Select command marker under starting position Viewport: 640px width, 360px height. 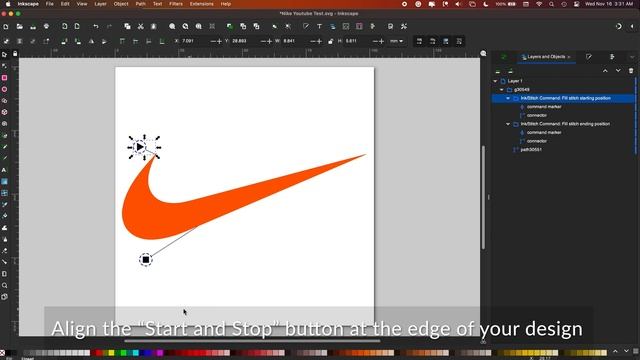coord(544,107)
